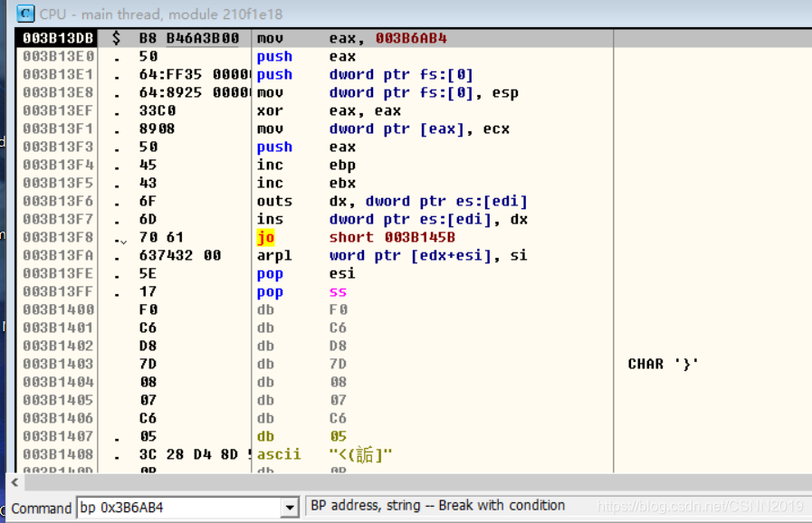Click the CPU window icon in title bar
This screenshot has height=523, width=812.
click(x=25, y=14)
